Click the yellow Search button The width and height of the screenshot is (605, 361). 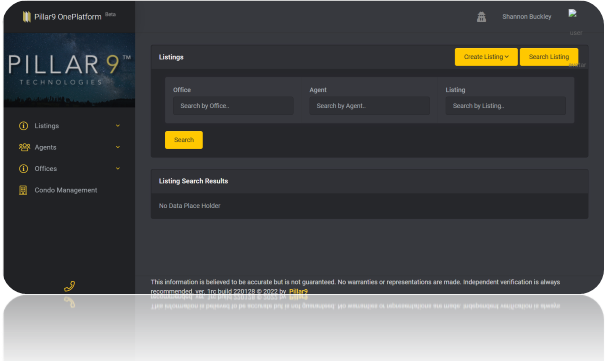[184, 140]
